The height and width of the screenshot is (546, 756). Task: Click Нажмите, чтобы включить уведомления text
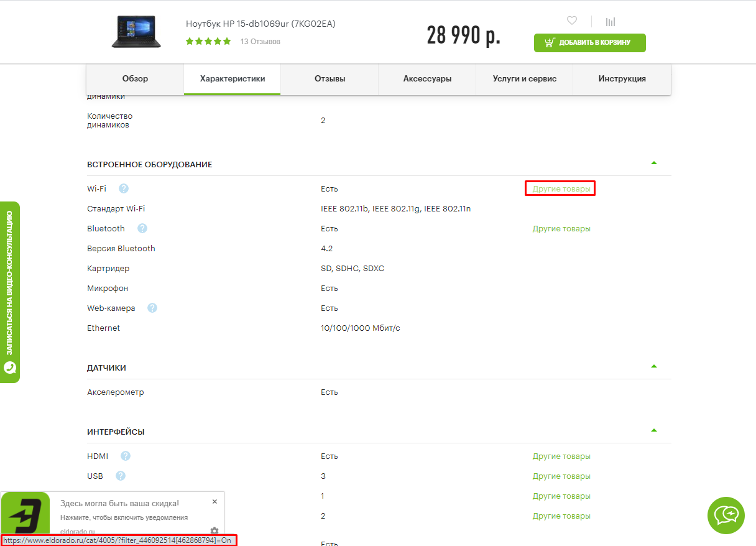pyautogui.click(x=124, y=517)
